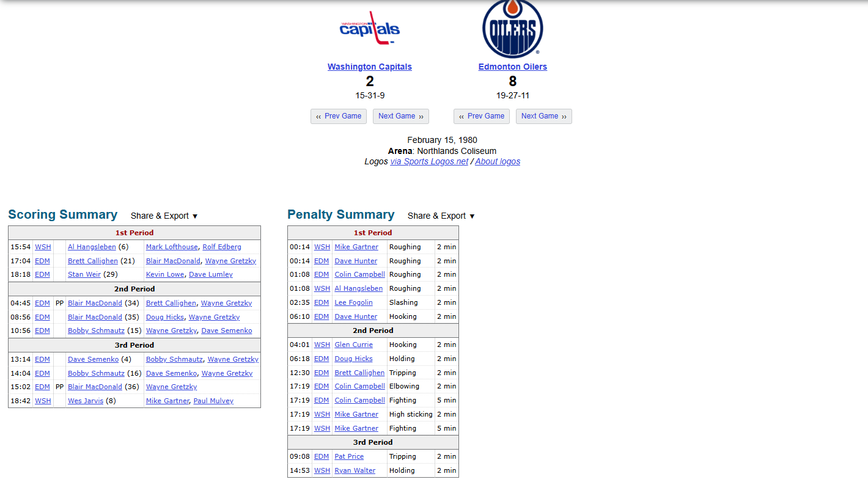Open Dave Semenko (4) goal scorer link
The width and height of the screenshot is (868, 482).
[x=94, y=359]
